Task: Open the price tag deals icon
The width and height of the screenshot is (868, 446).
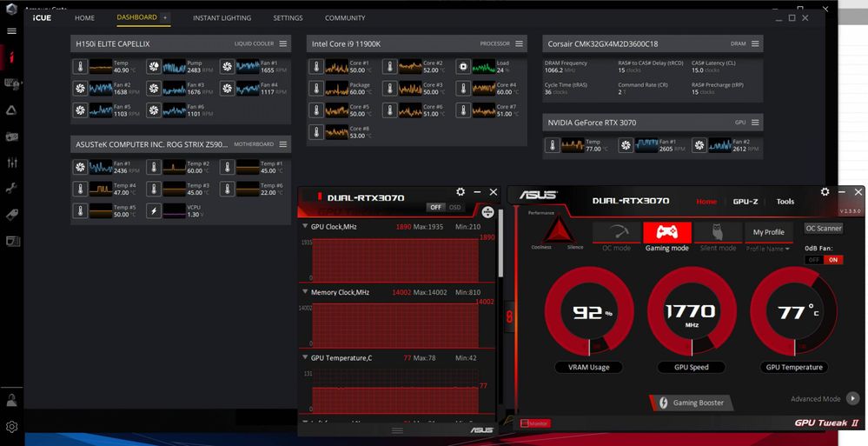Action: click(x=11, y=215)
